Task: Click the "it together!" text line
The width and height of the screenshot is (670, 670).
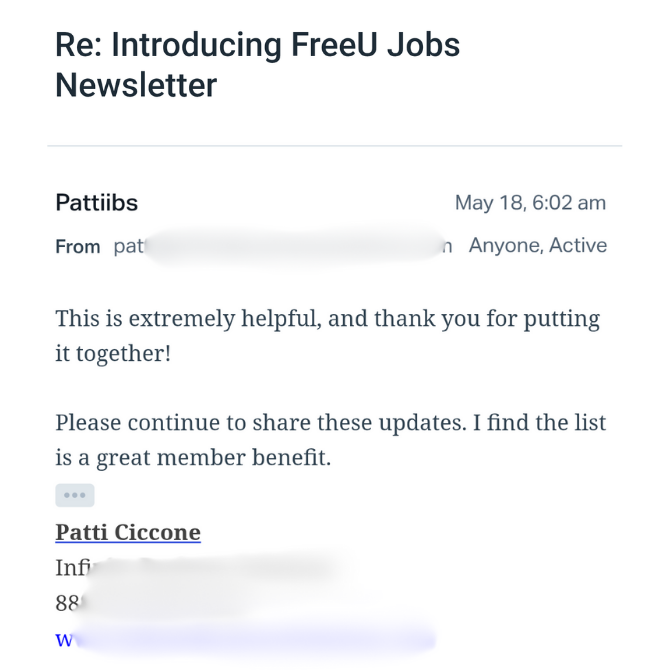Action: click(113, 353)
